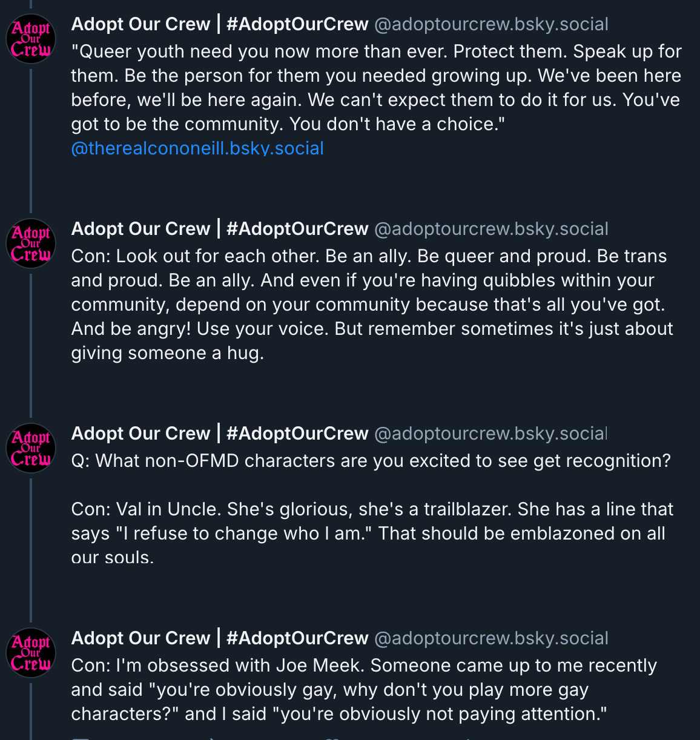The height and width of the screenshot is (740, 700).
Task: Click display name above the non-OFMD question post
Action: pos(219,434)
